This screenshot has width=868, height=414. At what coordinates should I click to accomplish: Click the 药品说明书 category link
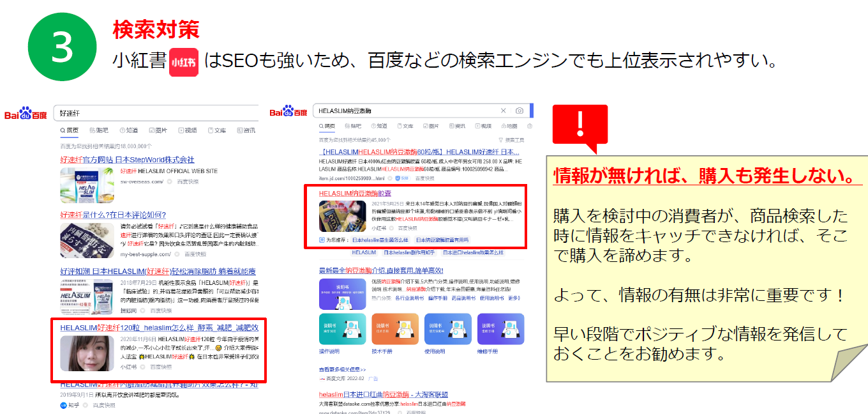[464, 298]
